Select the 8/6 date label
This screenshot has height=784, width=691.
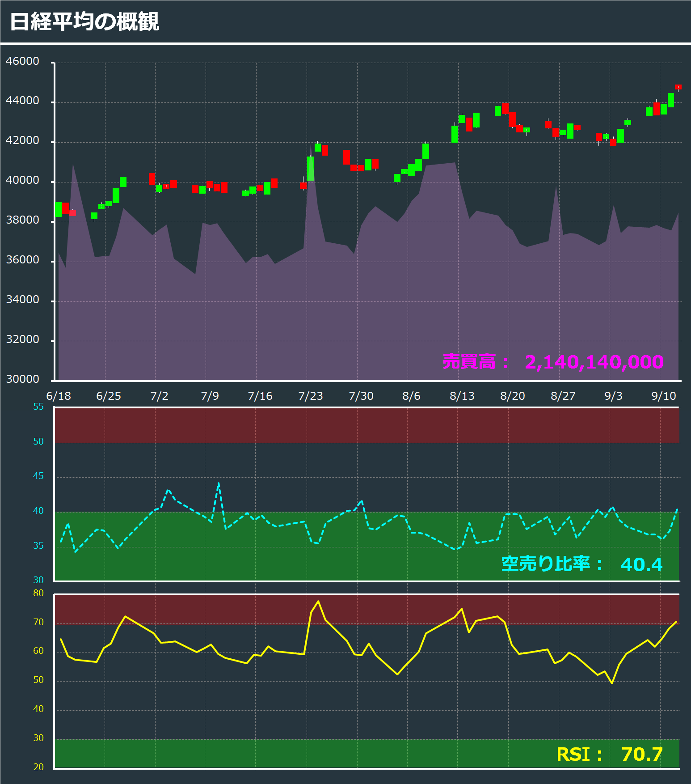411,396
